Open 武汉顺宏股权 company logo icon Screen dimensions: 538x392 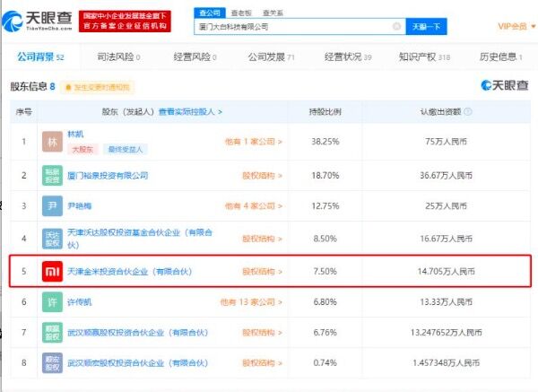(52, 362)
